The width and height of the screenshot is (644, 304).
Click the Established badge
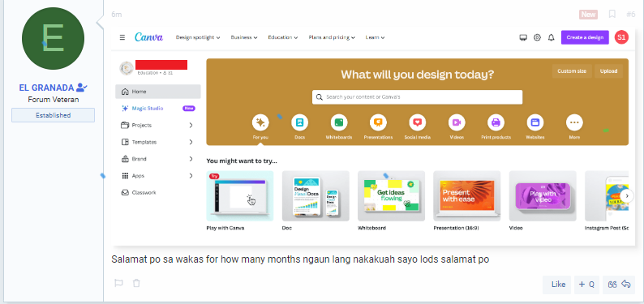pos(53,115)
